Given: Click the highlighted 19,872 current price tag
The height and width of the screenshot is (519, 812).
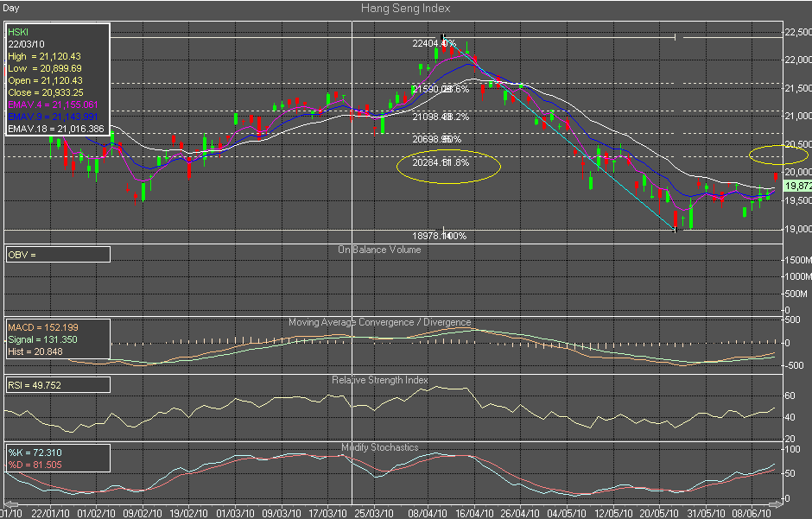Looking at the screenshot, I should 797,186.
